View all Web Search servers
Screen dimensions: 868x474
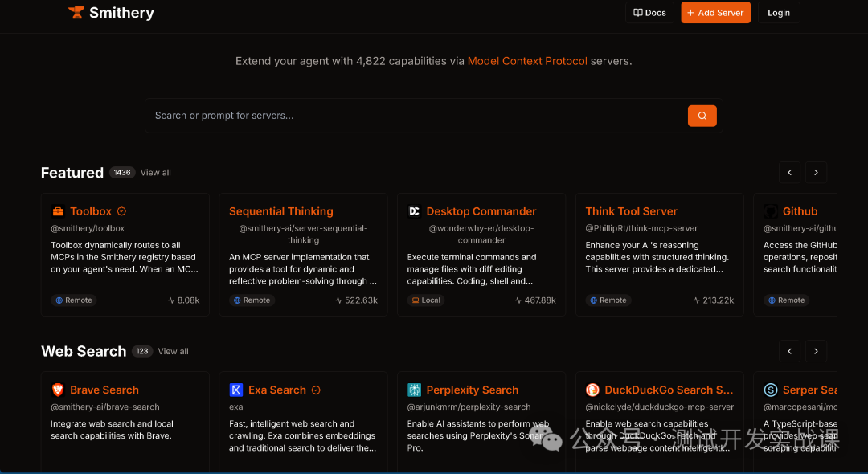point(174,351)
